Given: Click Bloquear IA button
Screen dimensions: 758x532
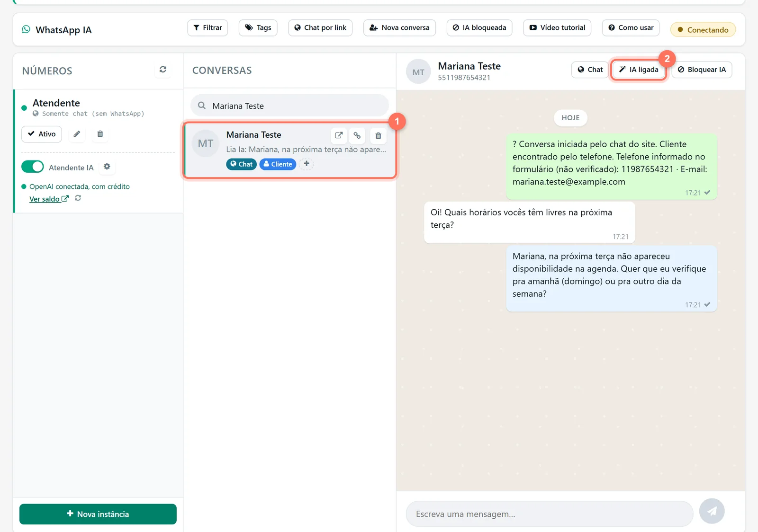Looking at the screenshot, I should pyautogui.click(x=702, y=70).
